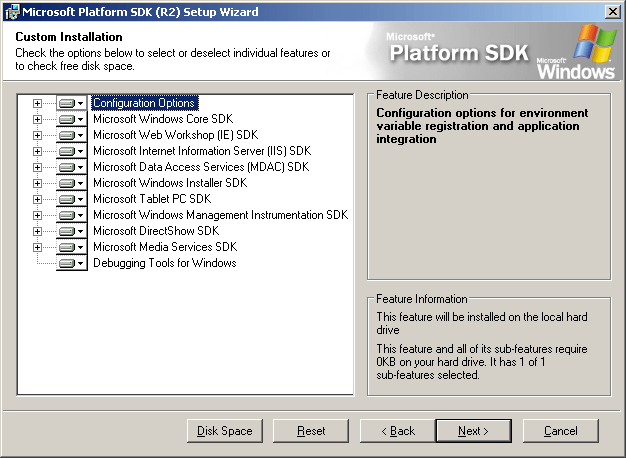626x458 pixels.
Task: Expand the Windows Management Instrumentation SDK node
Action: (x=37, y=215)
